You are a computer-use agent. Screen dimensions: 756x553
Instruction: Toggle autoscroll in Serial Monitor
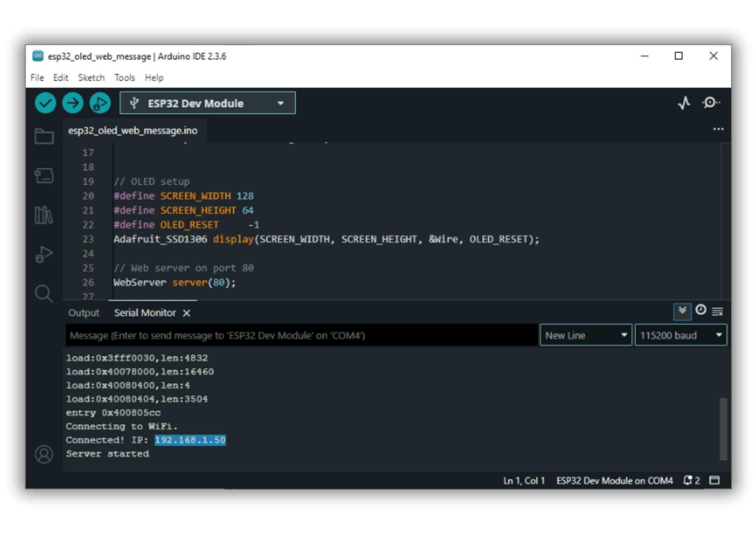[682, 311]
